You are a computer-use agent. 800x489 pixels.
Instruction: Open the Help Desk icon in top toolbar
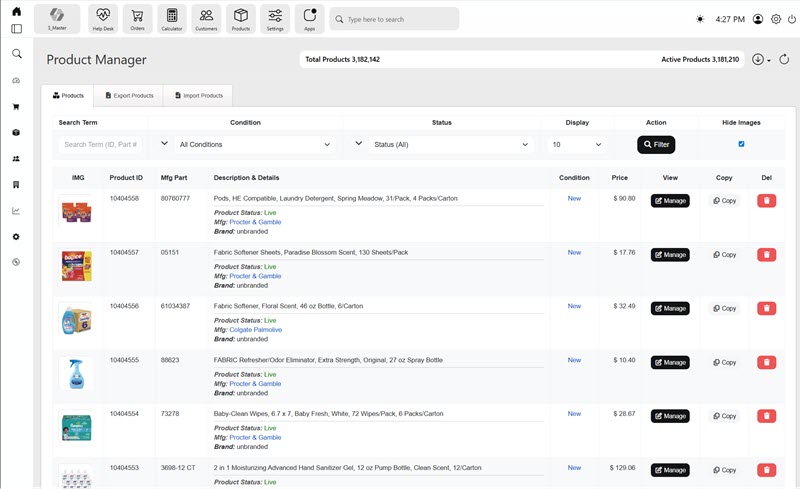tap(102, 18)
